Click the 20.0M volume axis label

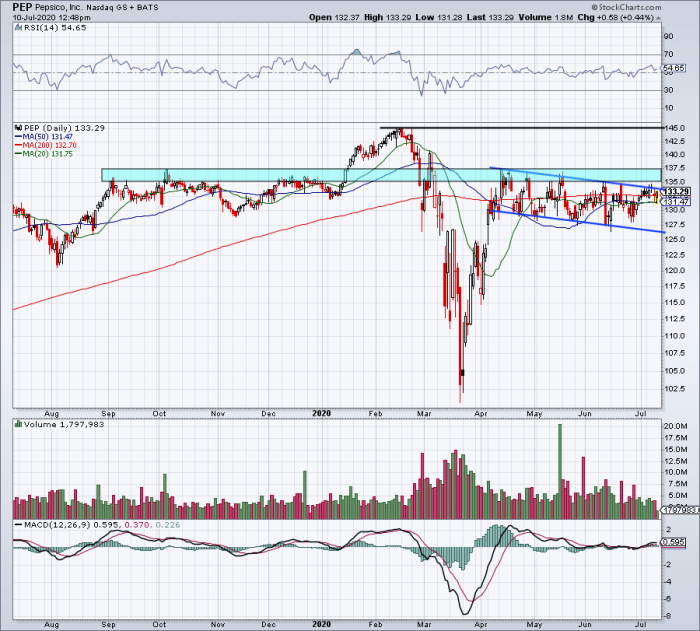[x=676, y=426]
